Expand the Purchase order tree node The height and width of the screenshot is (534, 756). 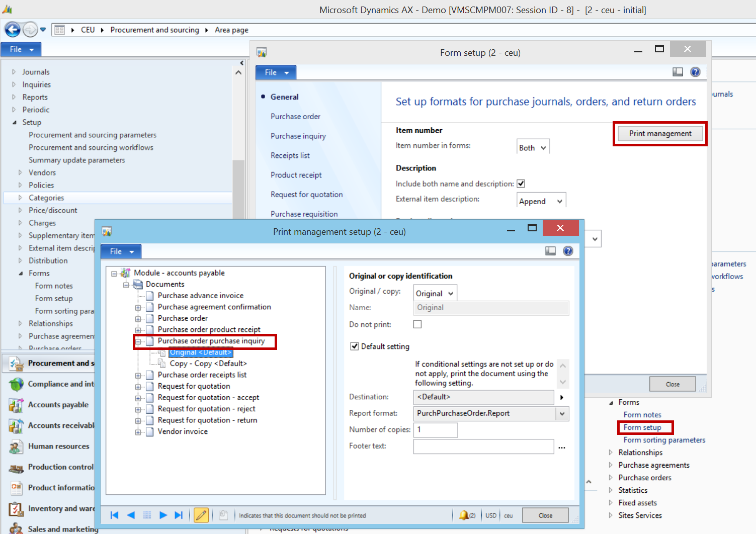[x=139, y=318]
